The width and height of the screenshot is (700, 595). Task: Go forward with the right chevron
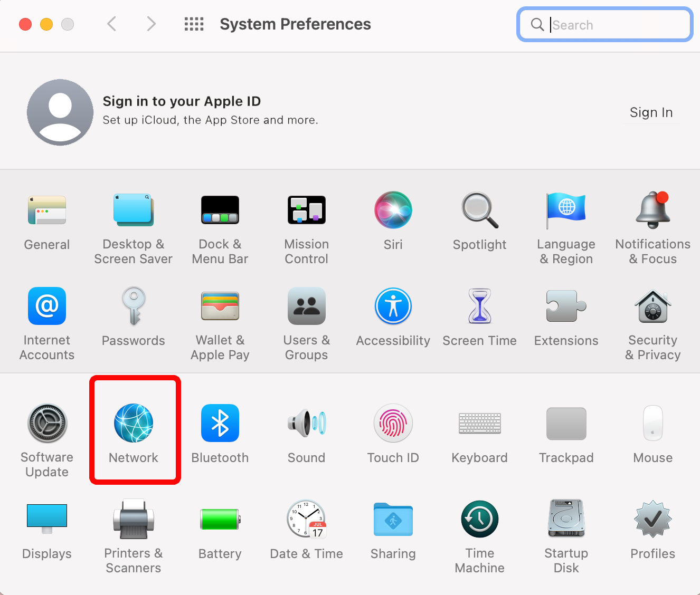point(151,24)
